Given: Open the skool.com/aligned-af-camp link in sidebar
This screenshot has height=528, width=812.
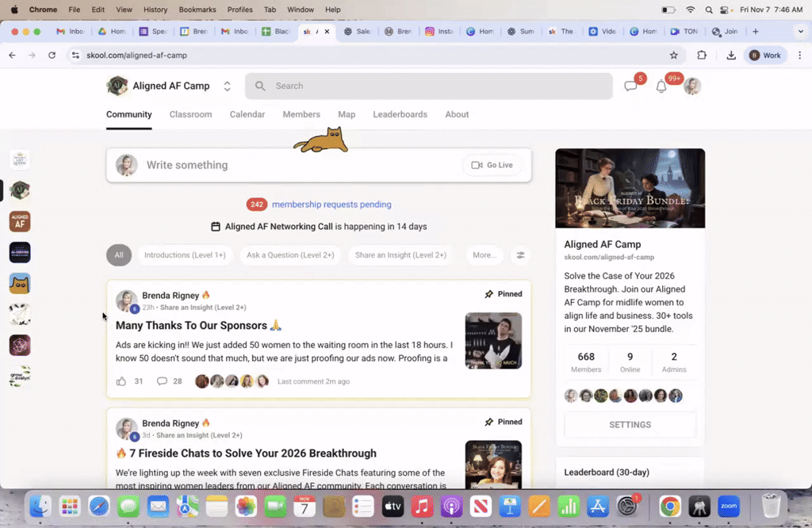Looking at the screenshot, I should click(x=608, y=258).
